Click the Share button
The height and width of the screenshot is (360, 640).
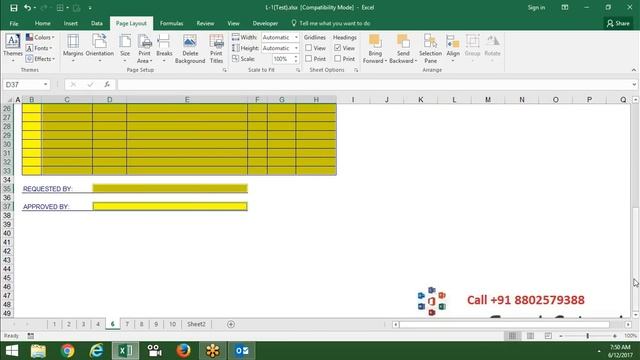(618, 23)
